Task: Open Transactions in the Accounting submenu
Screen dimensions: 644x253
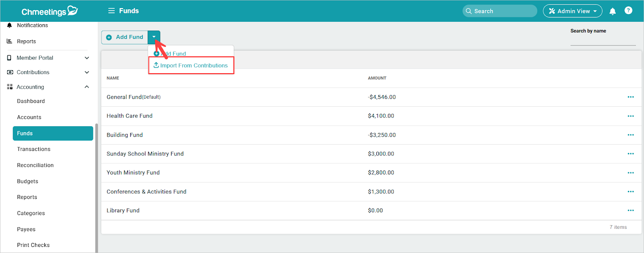Action: point(34,149)
